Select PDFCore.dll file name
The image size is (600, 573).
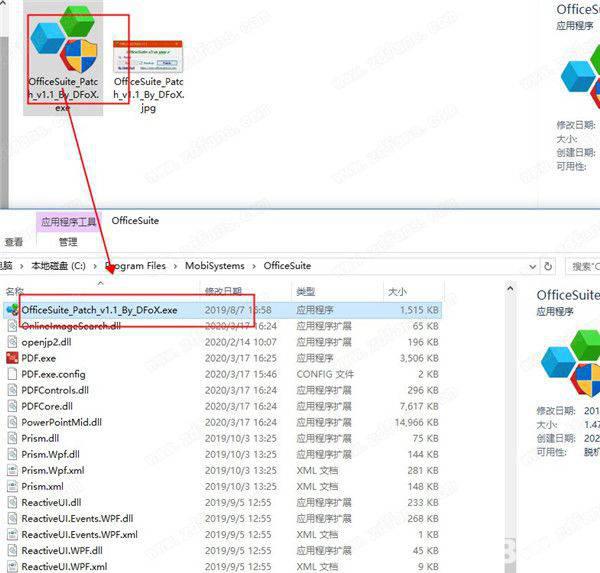coord(47,406)
